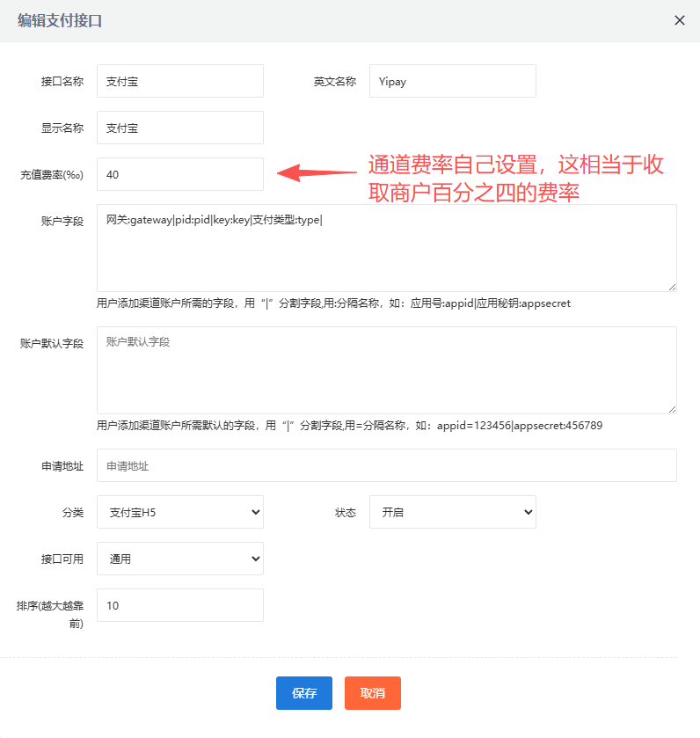
Task: Grab the 账户字段 textarea resize handle
Action: [x=672, y=287]
